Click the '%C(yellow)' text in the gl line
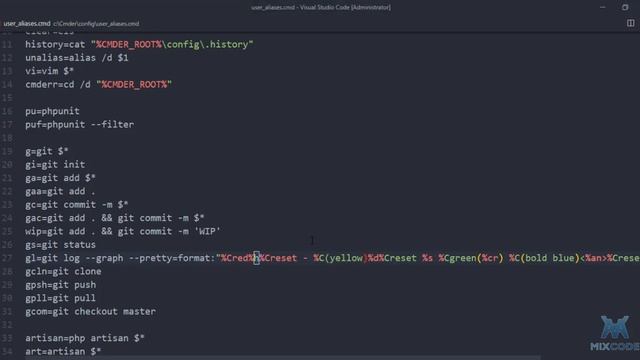Image resolution: width=640 pixels, height=360 pixels. tap(340, 258)
